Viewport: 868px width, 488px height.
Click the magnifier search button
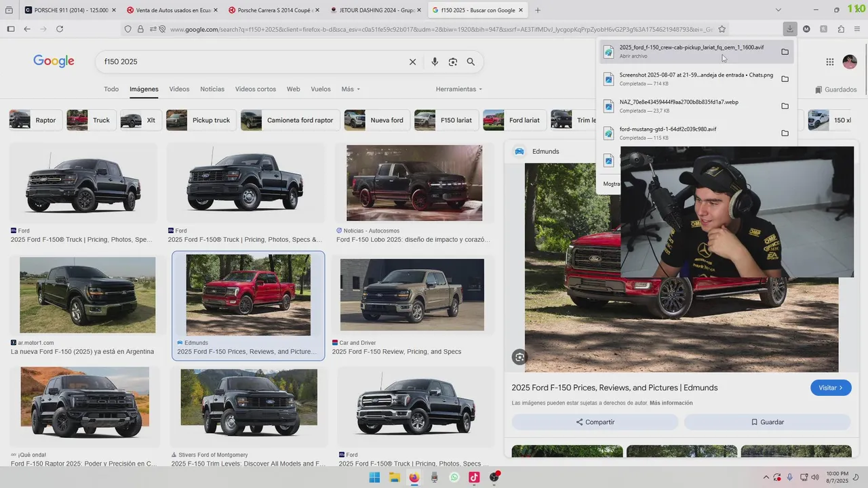[x=471, y=62]
